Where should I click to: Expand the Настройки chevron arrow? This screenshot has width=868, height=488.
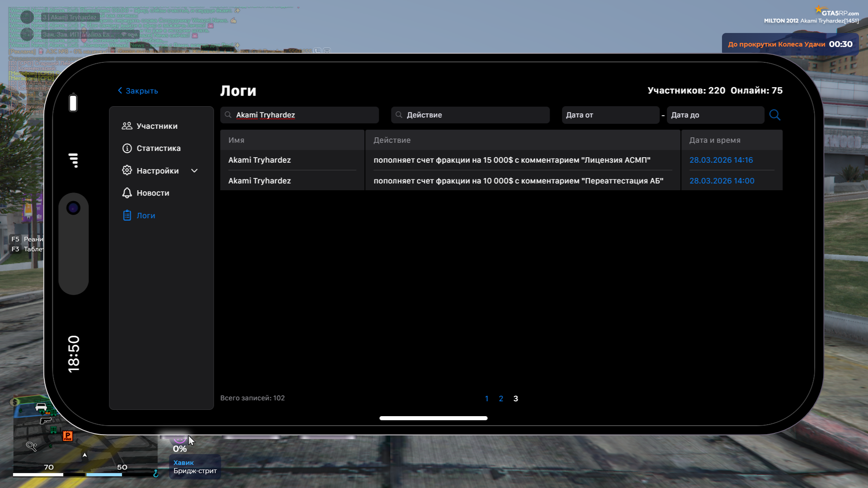[x=194, y=171]
